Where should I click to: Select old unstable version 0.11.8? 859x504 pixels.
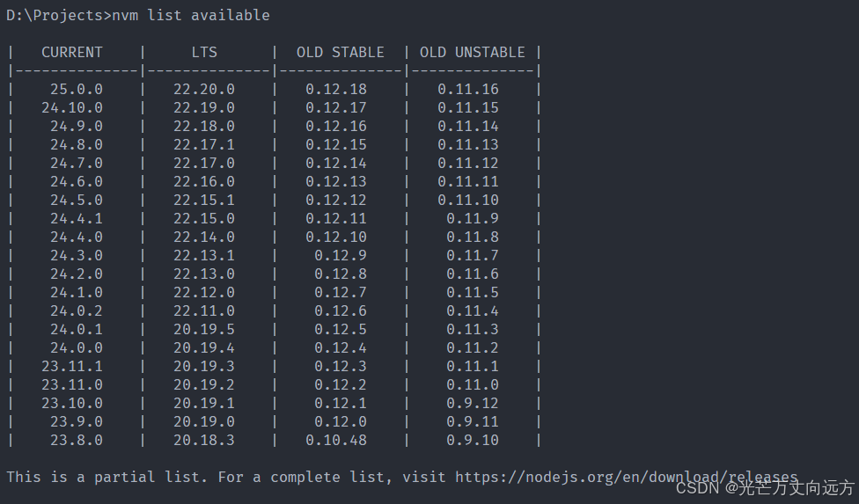coord(473,237)
